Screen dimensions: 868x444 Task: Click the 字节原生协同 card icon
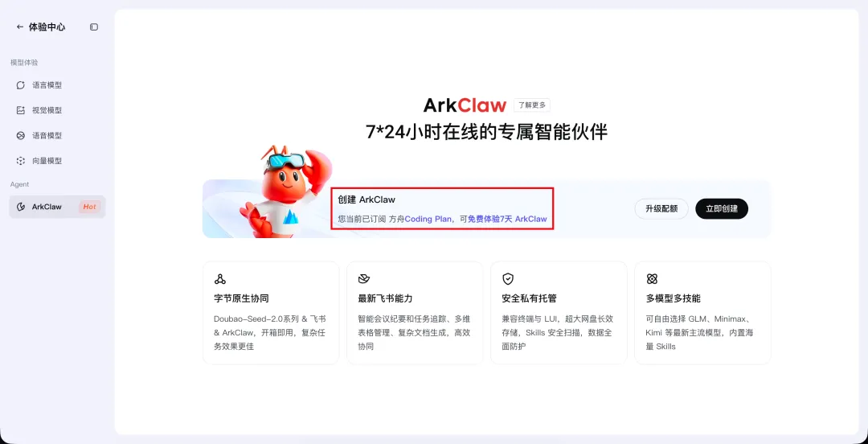click(219, 279)
